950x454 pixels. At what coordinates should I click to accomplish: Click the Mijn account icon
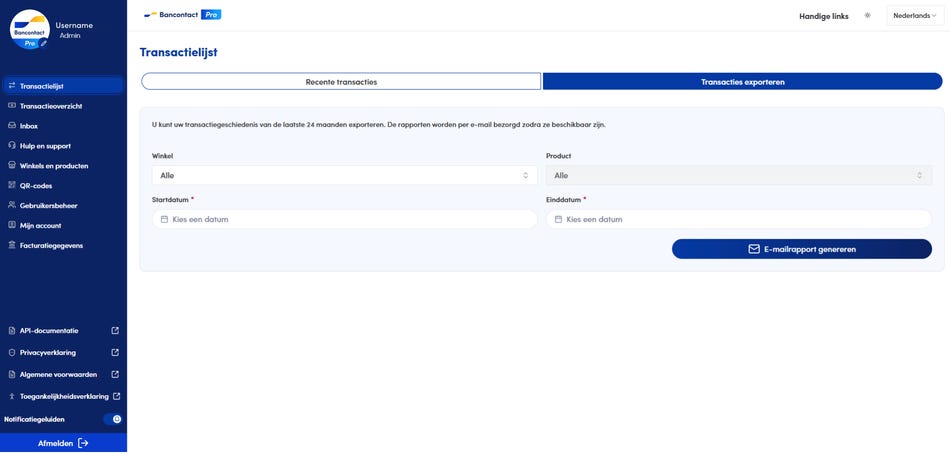tap(12, 225)
